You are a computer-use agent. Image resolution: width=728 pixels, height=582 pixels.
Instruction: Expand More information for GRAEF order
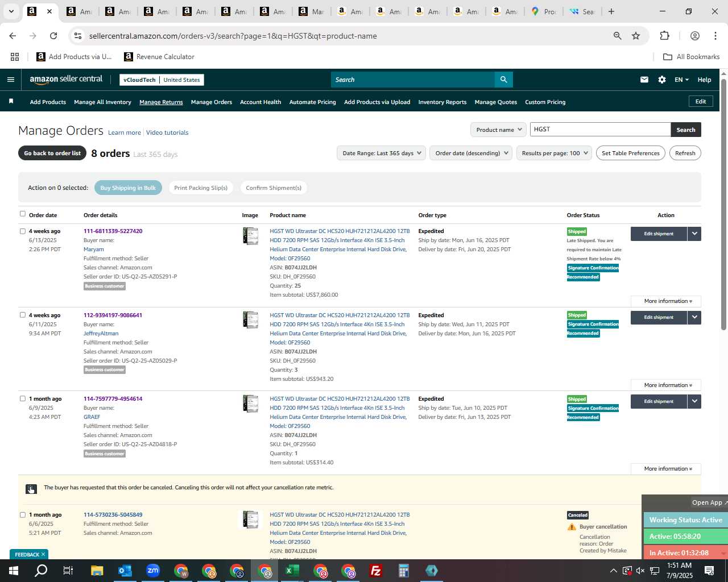pos(666,469)
